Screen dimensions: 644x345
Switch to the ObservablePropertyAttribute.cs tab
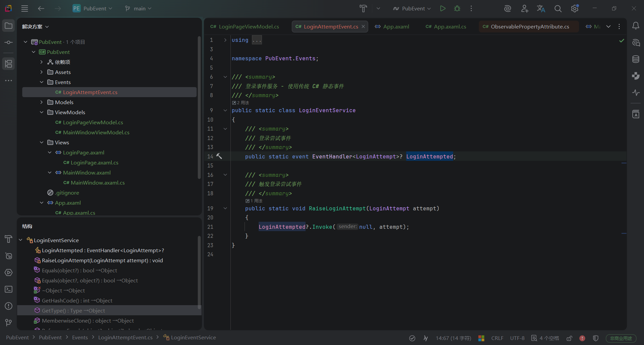[x=529, y=26]
